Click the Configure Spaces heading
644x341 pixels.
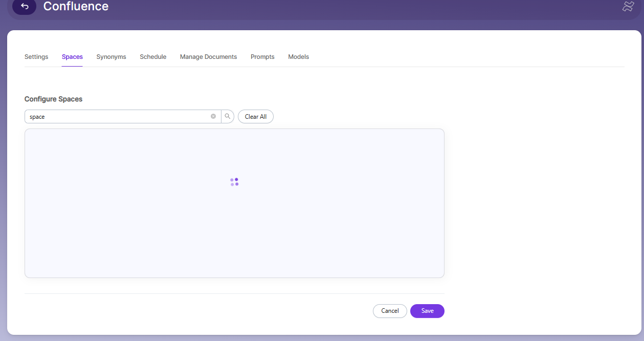tap(53, 99)
